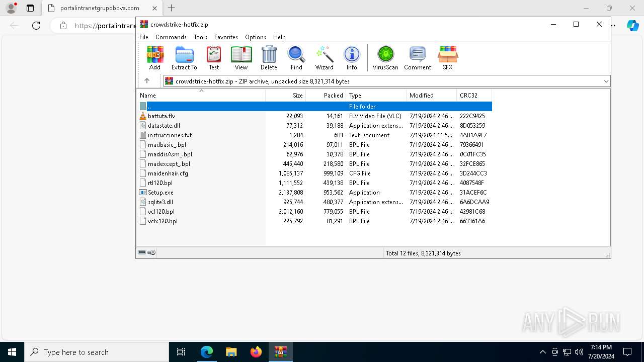644x362 pixels.
Task: Show archive Info
Action: (352, 58)
